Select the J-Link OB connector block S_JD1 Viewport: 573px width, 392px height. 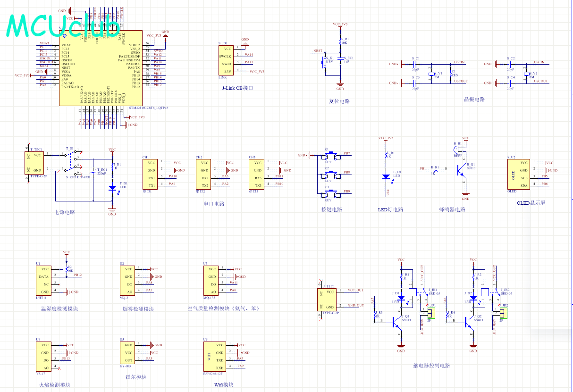(227, 60)
